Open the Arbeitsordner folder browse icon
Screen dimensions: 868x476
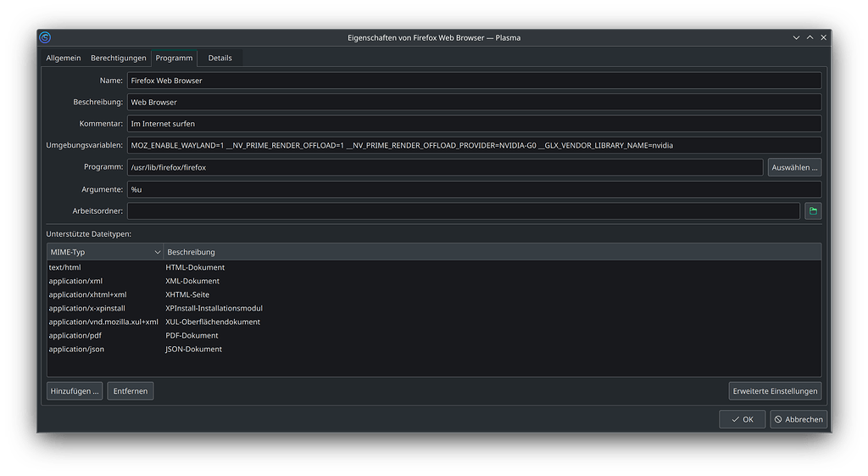click(813, 211)
